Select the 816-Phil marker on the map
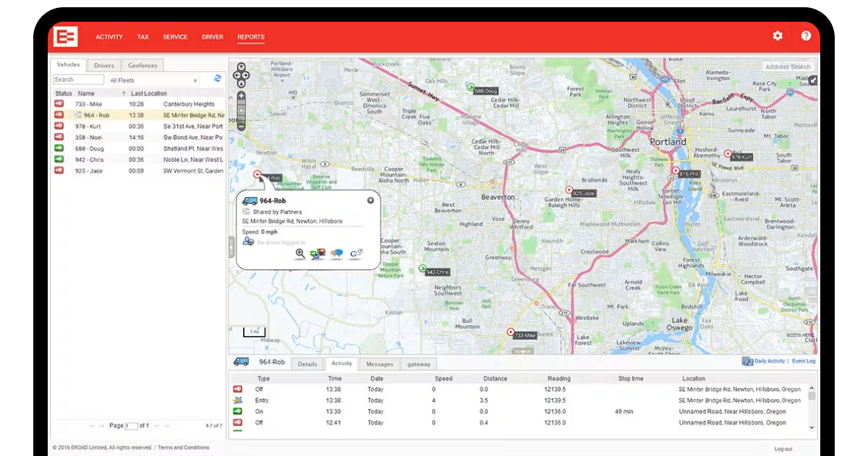This screenshot has width=868, height=456. (676, 171)
